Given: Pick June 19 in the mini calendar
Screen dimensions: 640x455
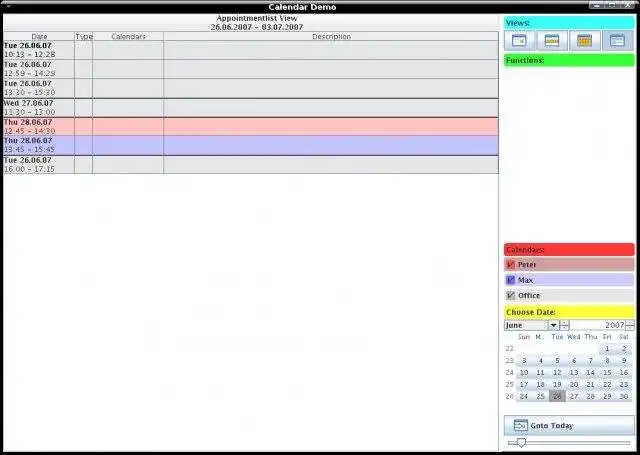Looking at the screenshot, I should pyautogui.click(x=557, y=384).
